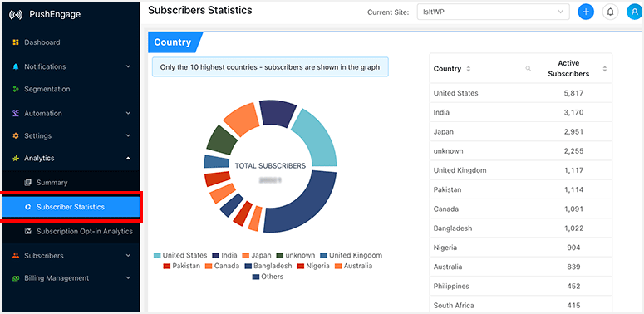Click the Australia table row
The height and width of the screenshot is (314, 644).
click(521, 267)
